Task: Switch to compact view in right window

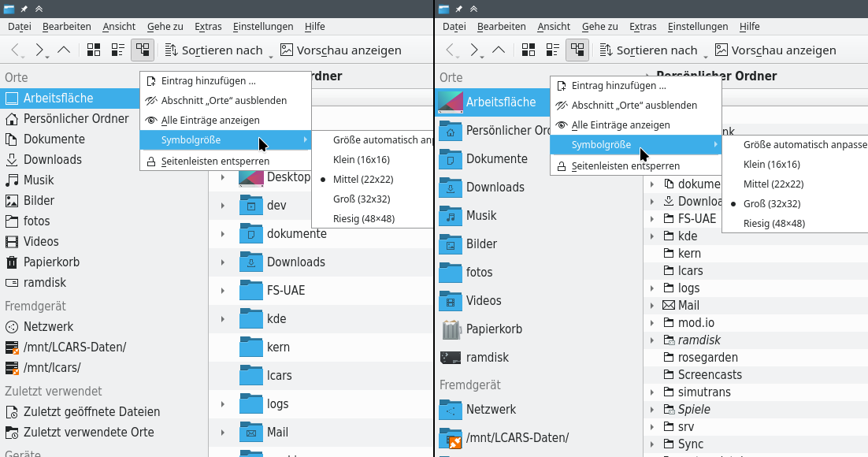Action: tap(552, 50)
